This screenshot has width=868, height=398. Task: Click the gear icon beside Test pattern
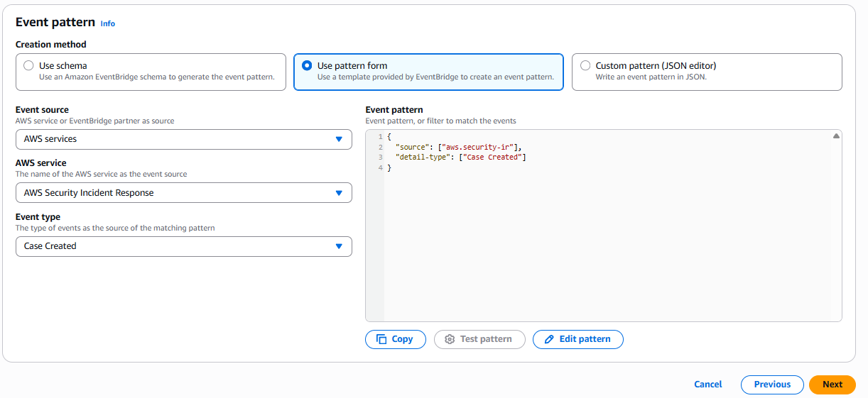(x=449, y=339)
